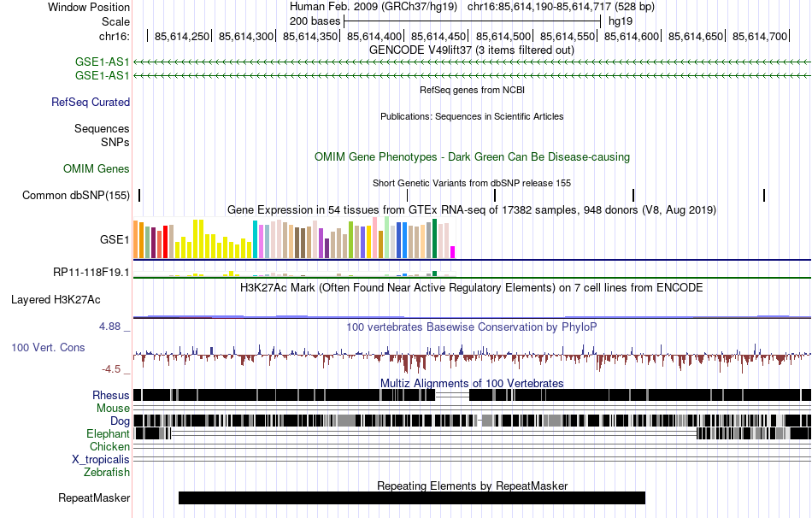Click the Scale track label

click(x=115, y=21)
